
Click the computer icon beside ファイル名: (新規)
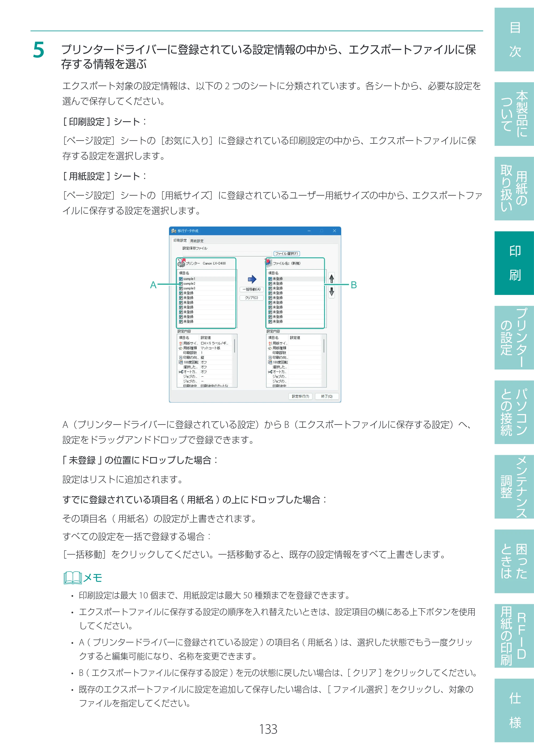[x=269, y=262]
